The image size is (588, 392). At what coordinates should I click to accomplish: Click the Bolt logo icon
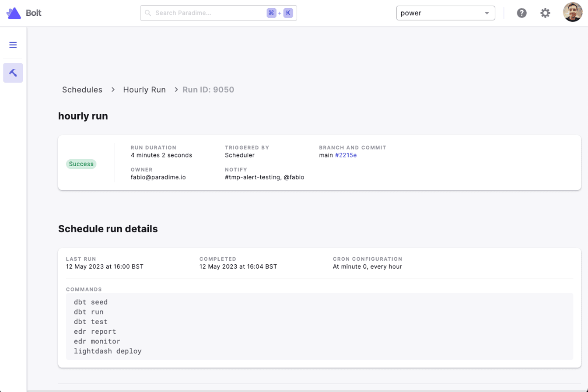[x=14, y=13]
